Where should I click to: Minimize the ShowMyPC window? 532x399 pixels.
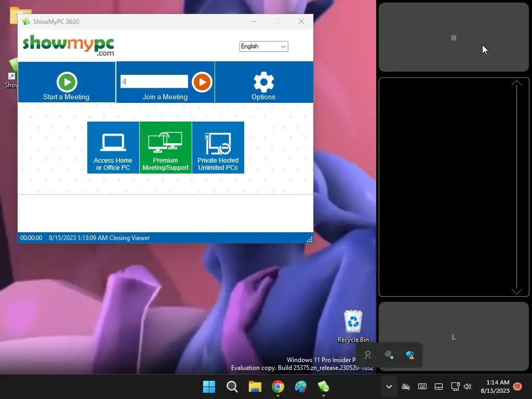tap(254, 21)
